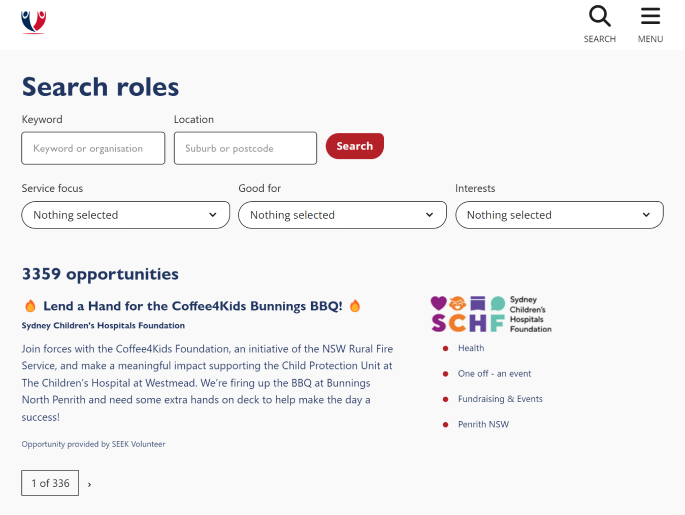The image size is (685, 515).
Task: Click the fire emoji before the listing title
Action: (x=30, y=306)
